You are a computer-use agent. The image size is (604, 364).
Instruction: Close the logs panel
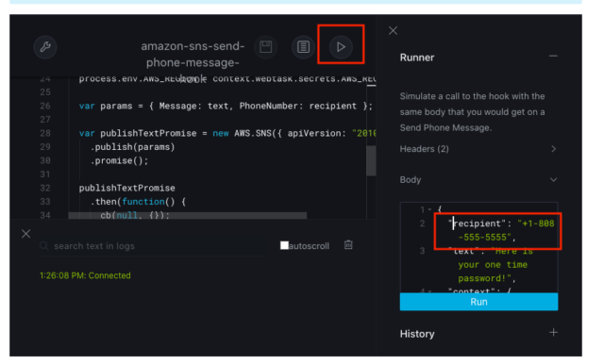[25, 234]
